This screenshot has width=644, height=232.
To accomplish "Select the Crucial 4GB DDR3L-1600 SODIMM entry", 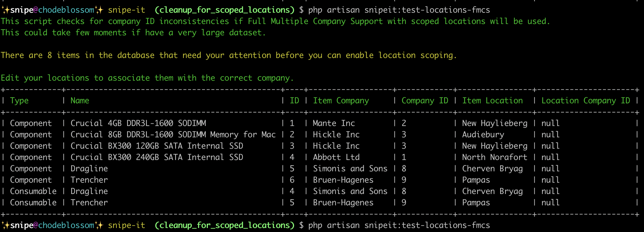I will click(138, 123).
